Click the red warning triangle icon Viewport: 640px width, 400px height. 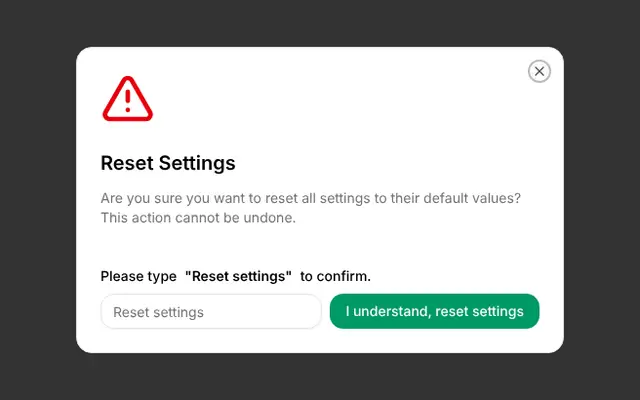128,99
